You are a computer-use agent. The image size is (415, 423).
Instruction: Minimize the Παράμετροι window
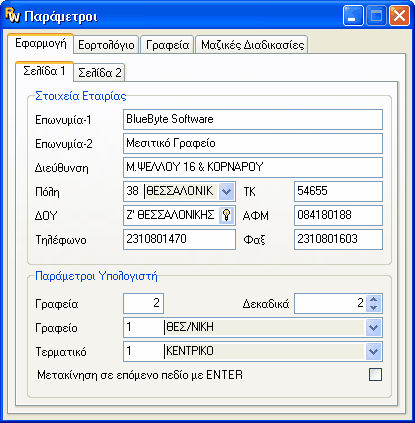point(353,15)
